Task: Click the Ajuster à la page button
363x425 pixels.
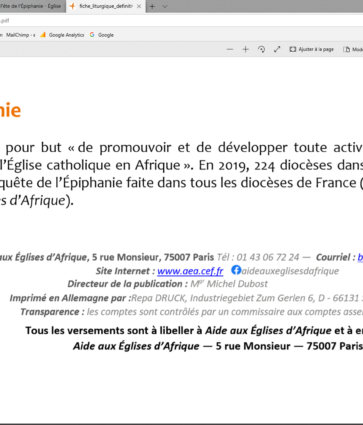Action: click(x=311, y=49)
